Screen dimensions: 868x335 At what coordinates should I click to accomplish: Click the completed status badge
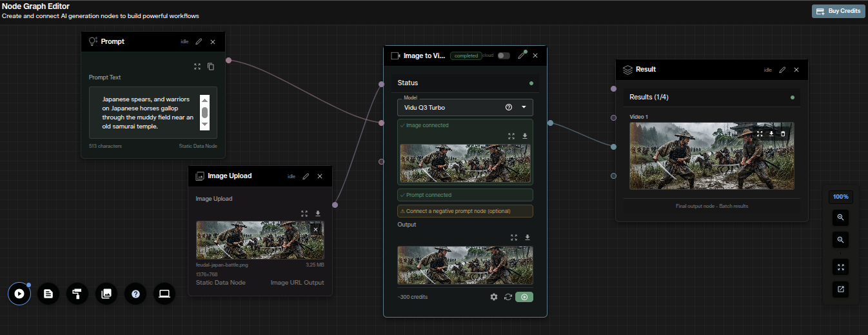coord(466,56)
